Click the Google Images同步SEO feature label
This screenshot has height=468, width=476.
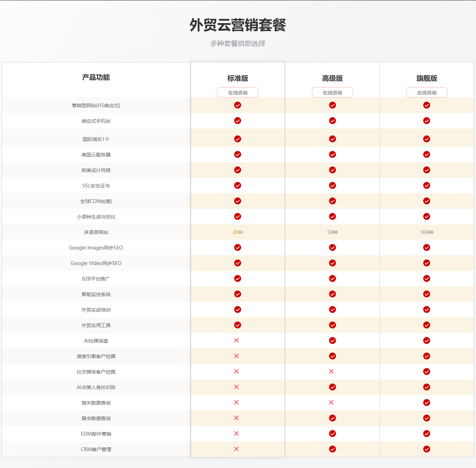pyautogui.click(x=96, y=248)
